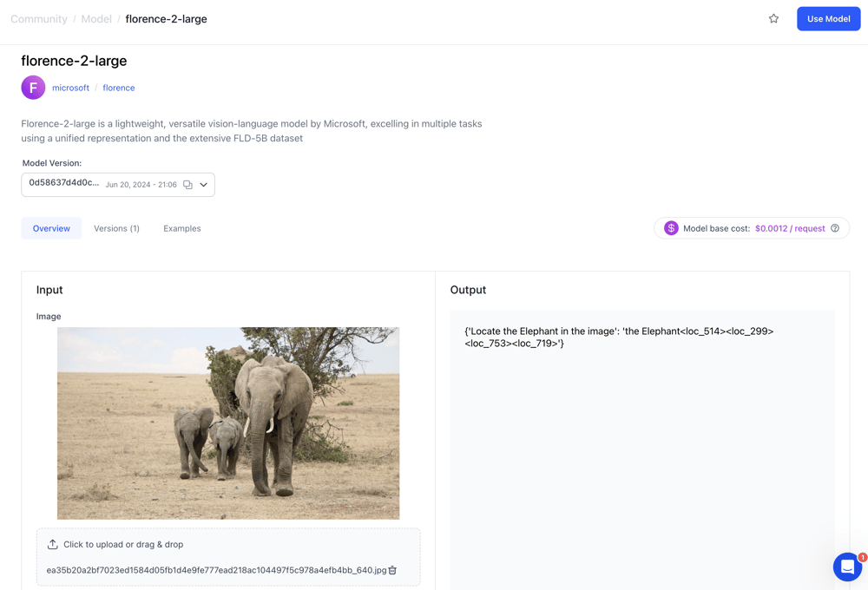Click the elephant input image
Screen dimensions: 868x590
(228, 423)
